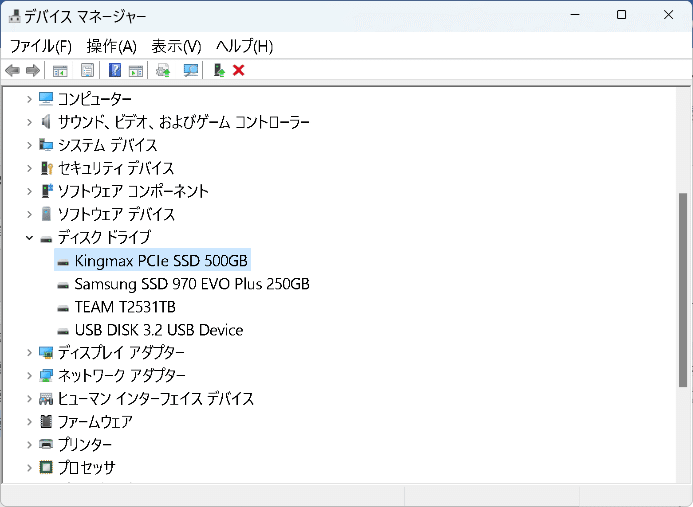Click the プロセッサ label
The height and width of the screenshot is (507, 693).
tap(87, 468)
